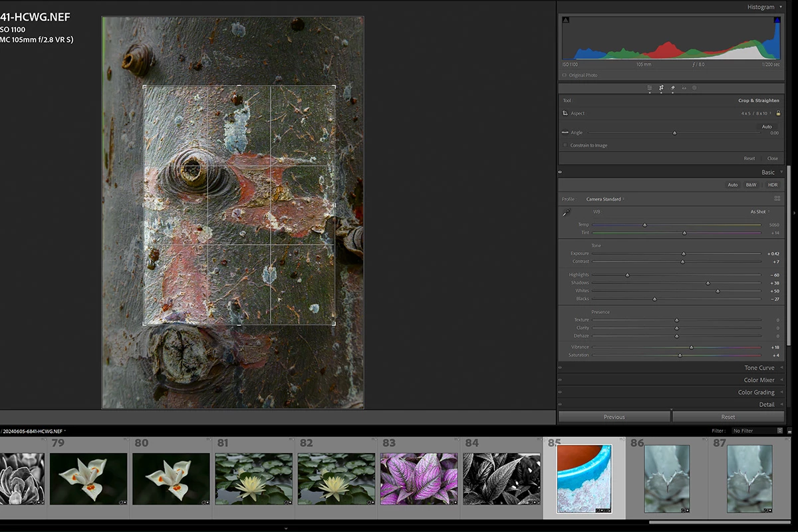Expand the Detail panel
798x532 pixels.
coord(781,404)
